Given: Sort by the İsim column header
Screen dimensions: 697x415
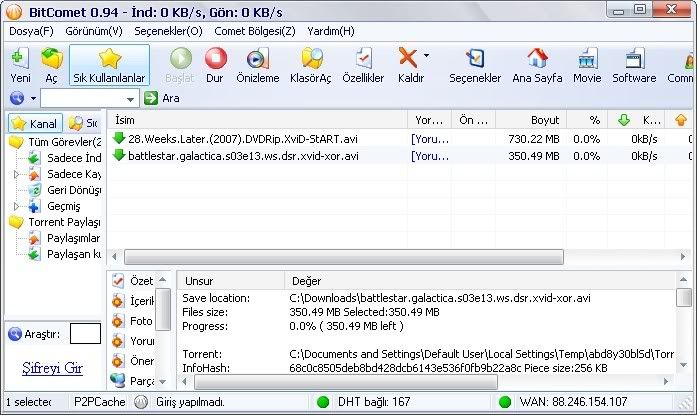Looking at the screenshot, I should 257,120.
